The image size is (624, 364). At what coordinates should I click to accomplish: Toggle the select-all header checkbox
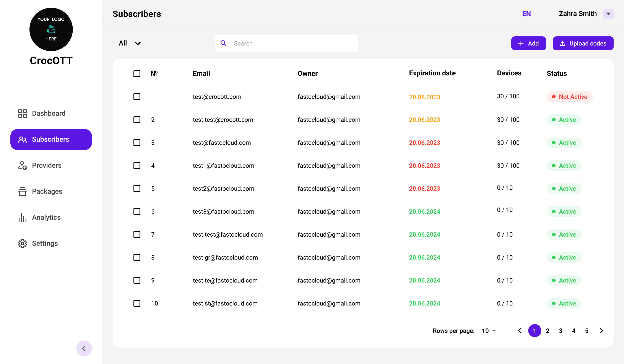pos(137,73)
